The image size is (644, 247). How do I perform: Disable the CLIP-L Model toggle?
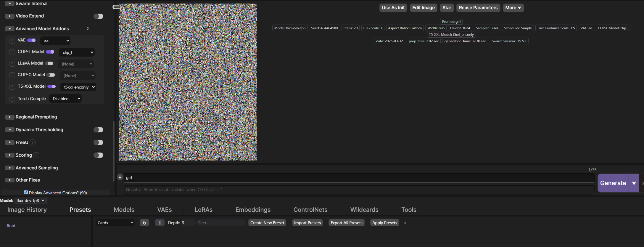[x=50, y=52]
